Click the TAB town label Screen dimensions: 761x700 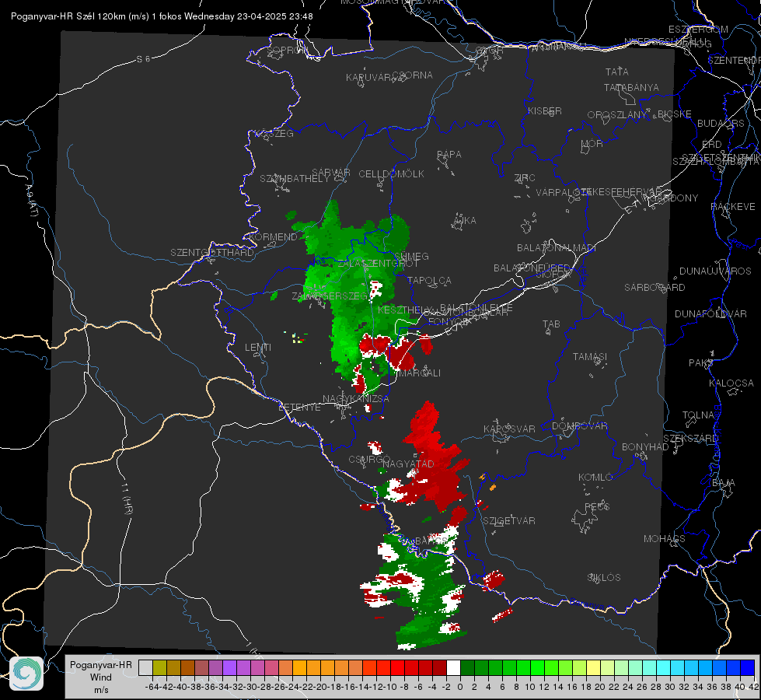(x=551, y=324)
